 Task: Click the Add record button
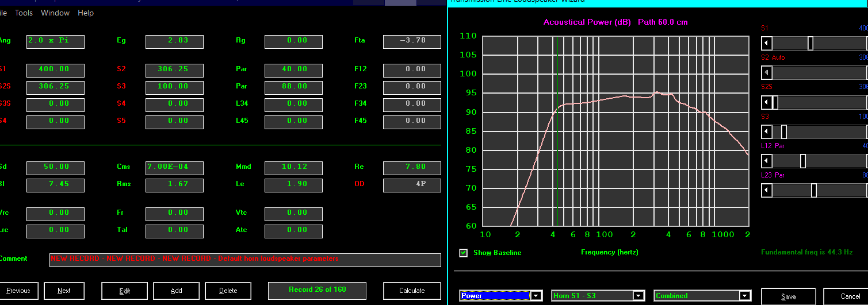tap(176, 291)
